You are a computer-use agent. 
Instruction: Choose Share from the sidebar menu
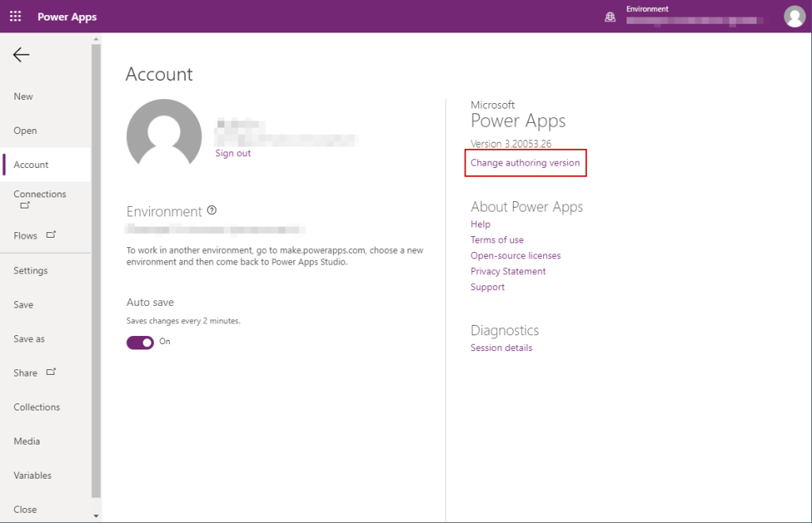[25, 372]
